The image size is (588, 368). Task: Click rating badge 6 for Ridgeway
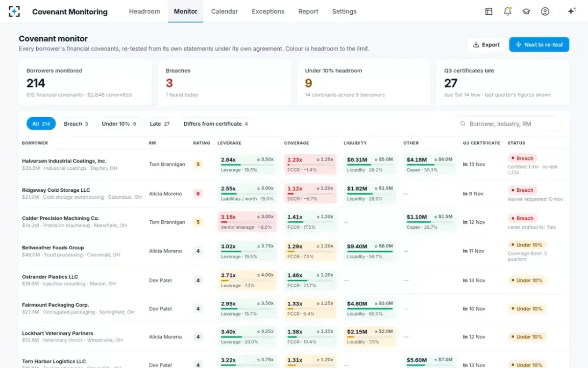click(198, 194)
